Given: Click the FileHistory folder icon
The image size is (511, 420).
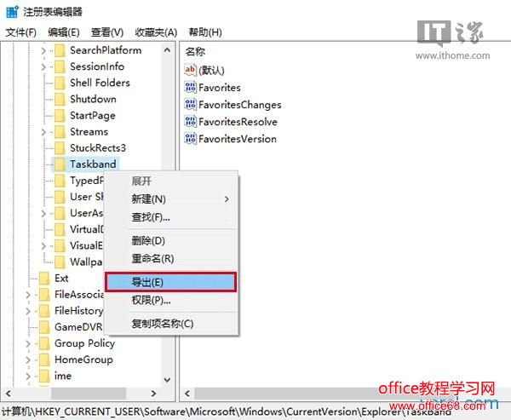Looking at the screenshot, I should click(44, 311).
